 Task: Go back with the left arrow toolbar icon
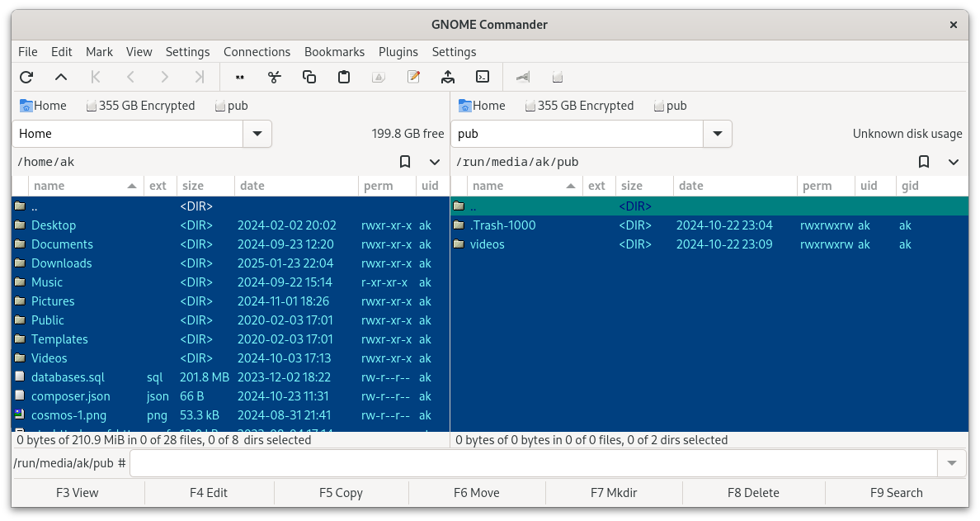coord(130,77)
